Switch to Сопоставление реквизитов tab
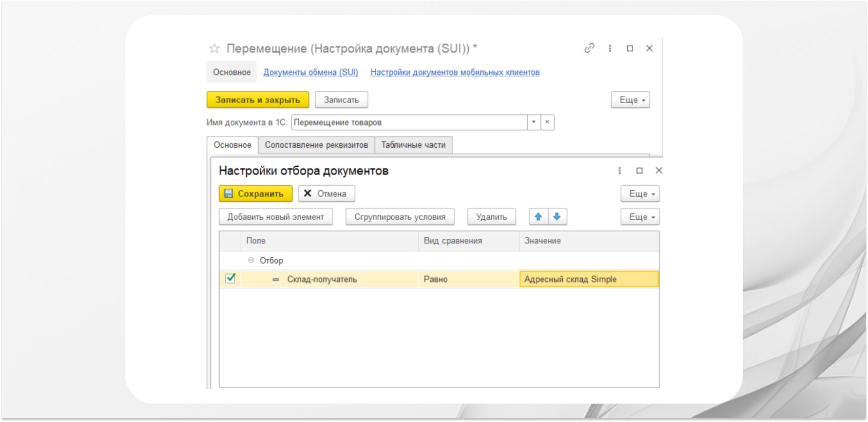 tap(317, 145)
